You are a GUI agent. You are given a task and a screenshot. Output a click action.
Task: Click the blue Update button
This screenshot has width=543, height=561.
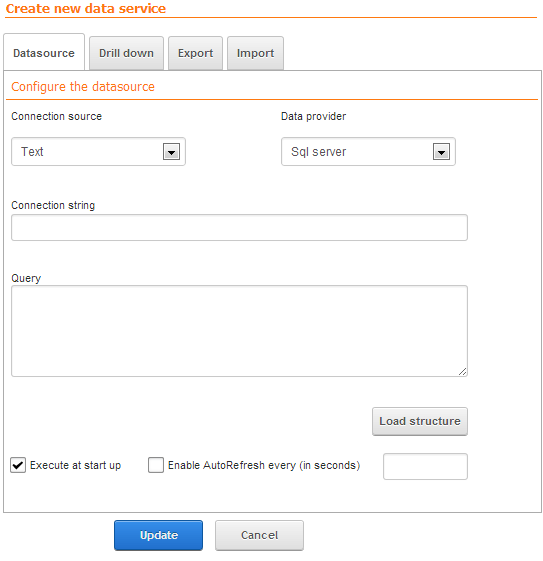158,535
